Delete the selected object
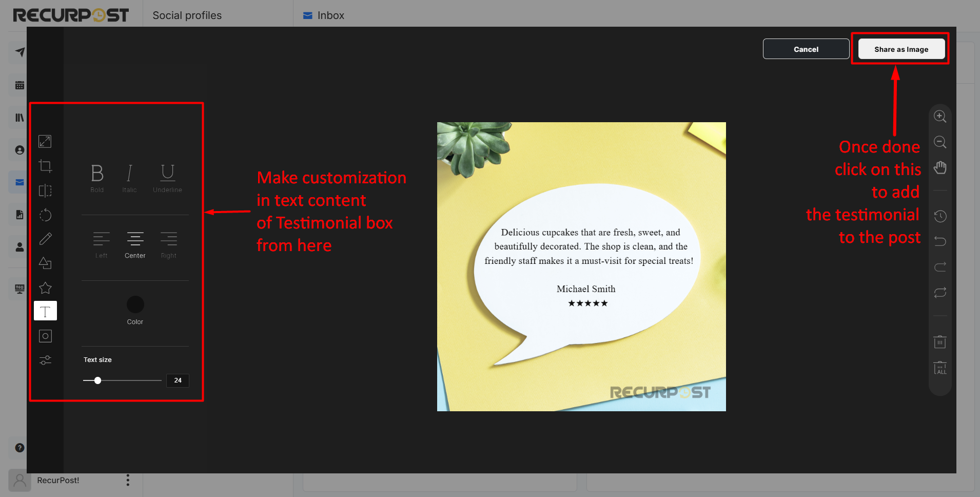The width and height of the screenshot is (980, 497). [940, 342]
